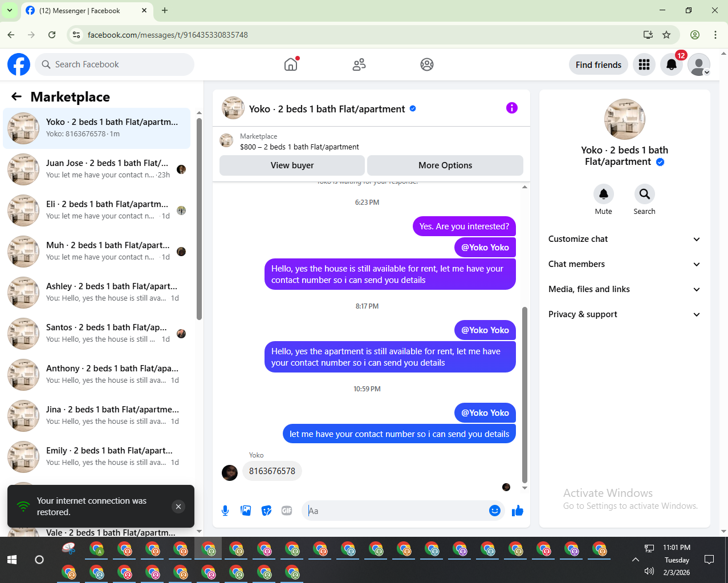
Task: Open the Chrome profile icon in toolbar
Action: click(x=695, y=35)
